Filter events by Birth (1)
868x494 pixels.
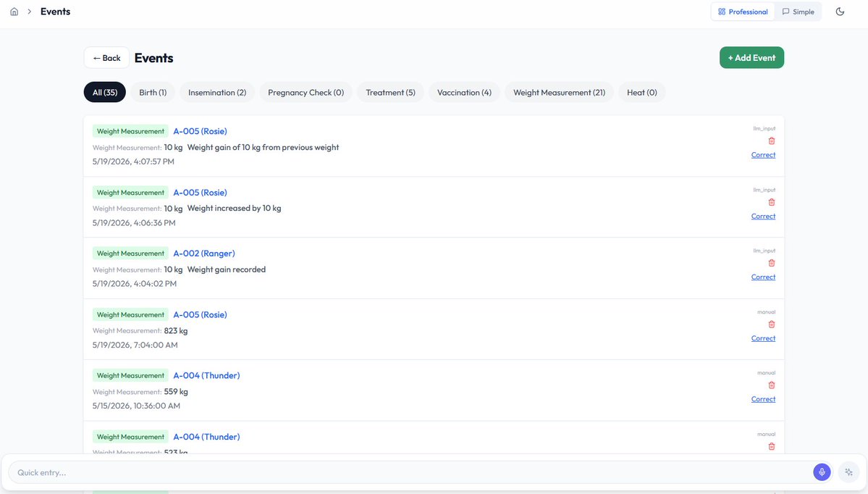(153, 93)
